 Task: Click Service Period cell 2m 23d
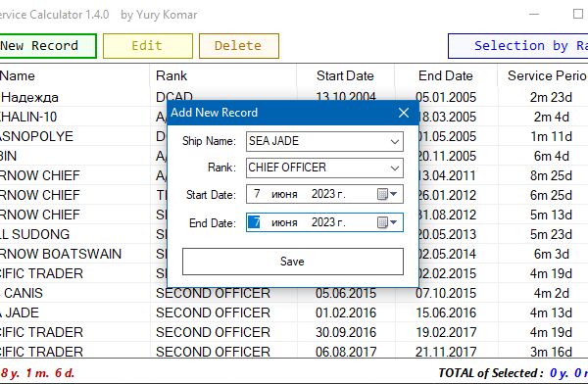click(551, 98)
